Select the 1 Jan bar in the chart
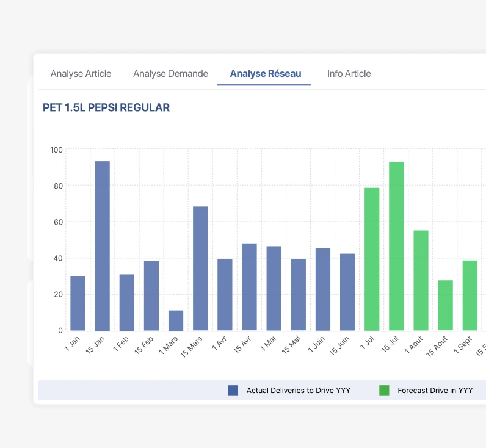The width and height of the screenshot is (486, 448). 78,303
